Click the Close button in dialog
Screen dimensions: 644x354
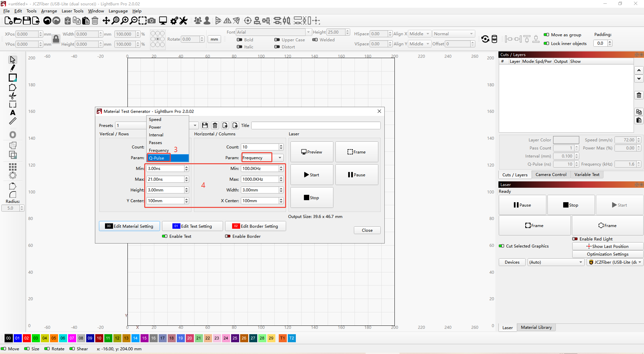point(367,230)
